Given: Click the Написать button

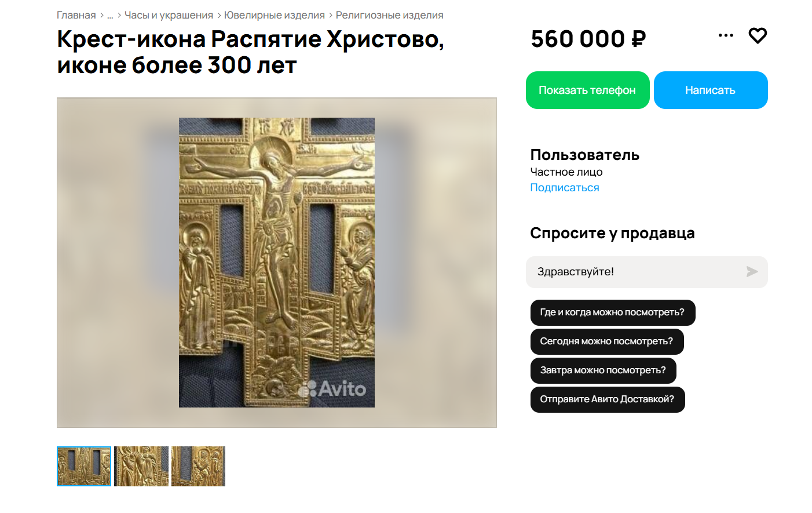Looking at the screenshot, I should (x=711, y=90).
